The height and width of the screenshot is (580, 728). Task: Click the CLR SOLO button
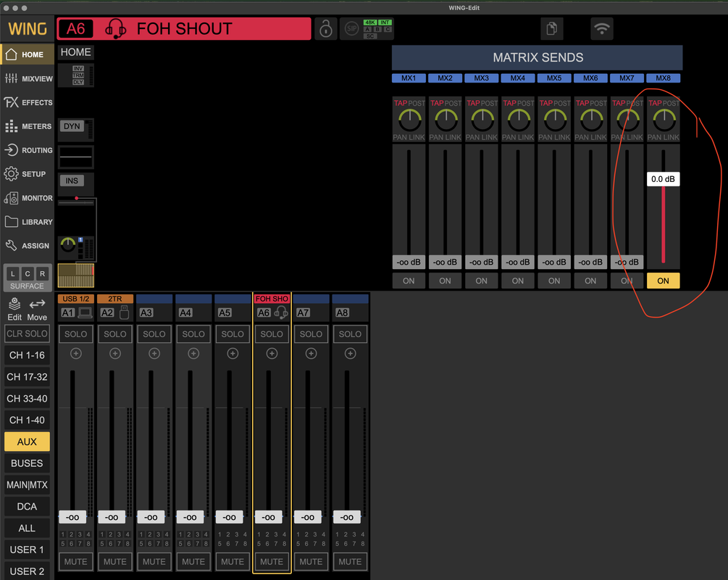point(27,333)
